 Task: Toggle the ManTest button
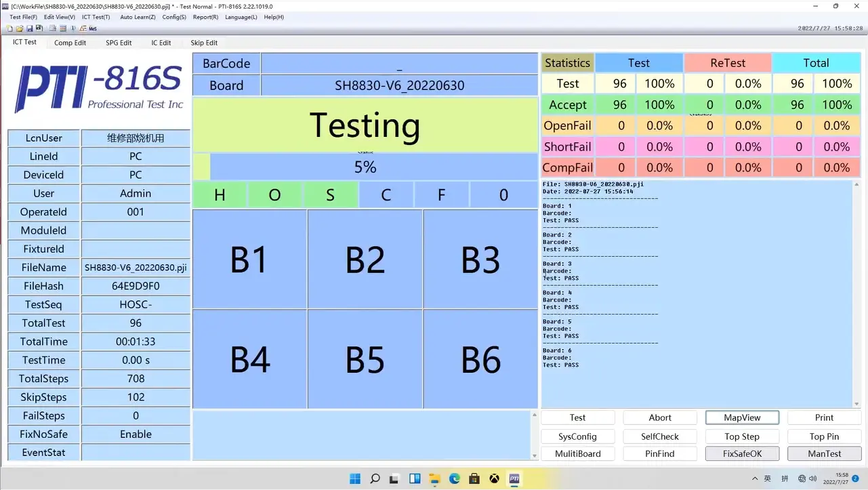824,453
